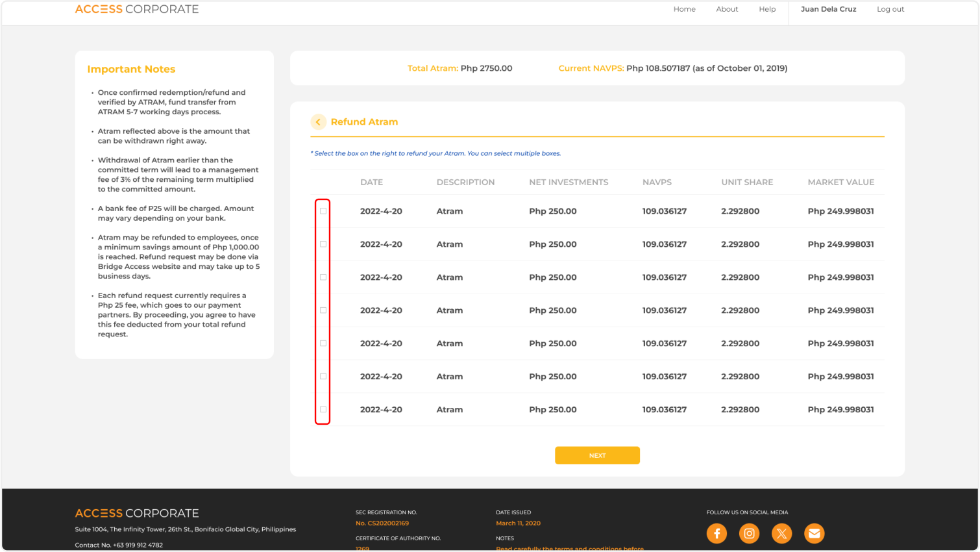The image size is (980, 552).
Task: Click the yellow NEXT button
Action: (597, 455)
